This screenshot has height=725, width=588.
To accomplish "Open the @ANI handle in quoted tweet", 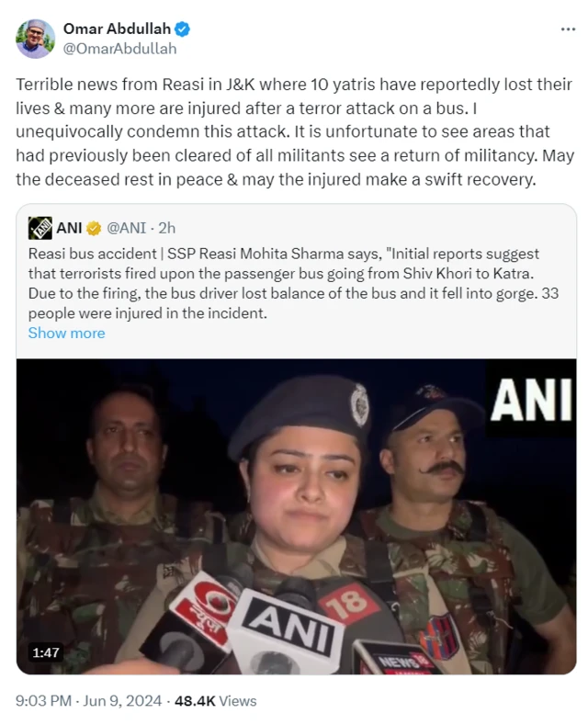I will (126, 228).
